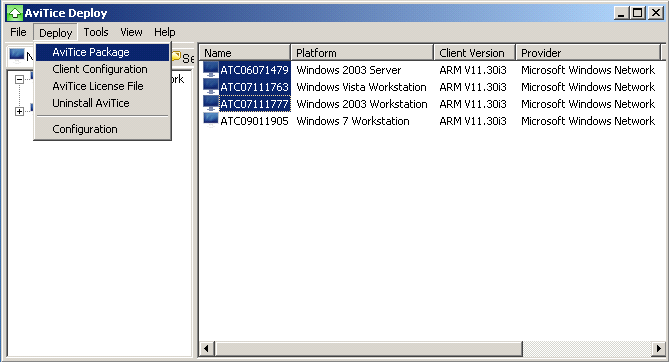Sort by Client Version column header
Viewport: 669px width, 362px height.
click(x=474, y=53)
